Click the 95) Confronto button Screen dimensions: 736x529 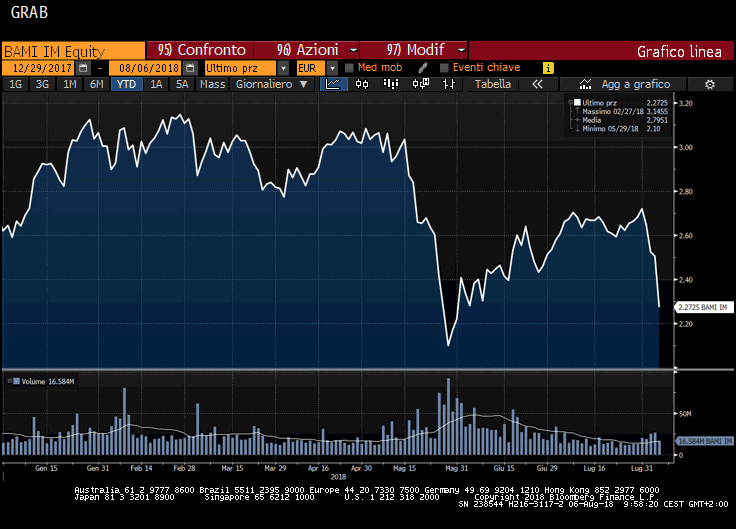[200, 50]
